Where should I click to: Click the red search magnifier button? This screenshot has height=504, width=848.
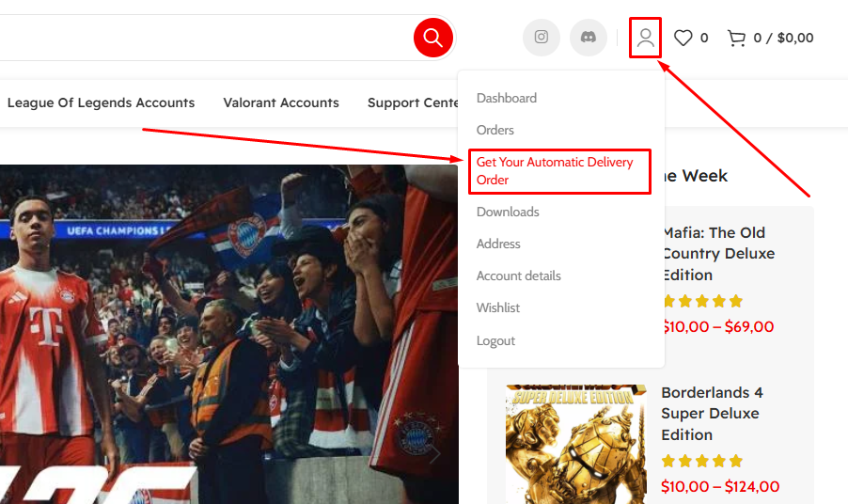coord(432,38)
